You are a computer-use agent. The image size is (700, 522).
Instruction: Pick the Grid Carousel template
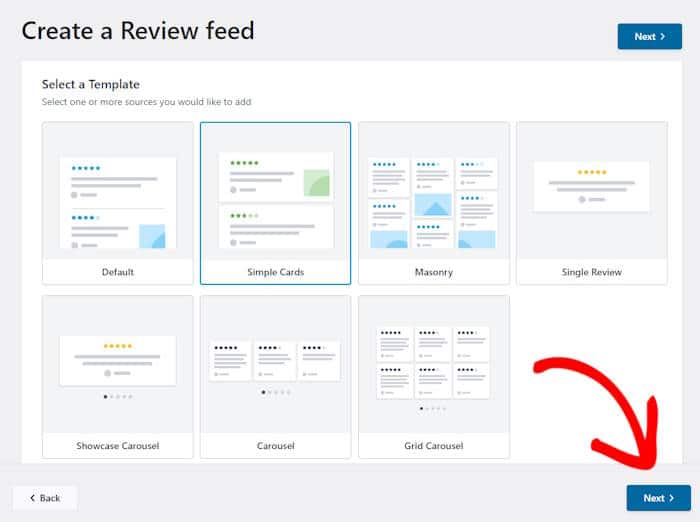pos(433,365)
